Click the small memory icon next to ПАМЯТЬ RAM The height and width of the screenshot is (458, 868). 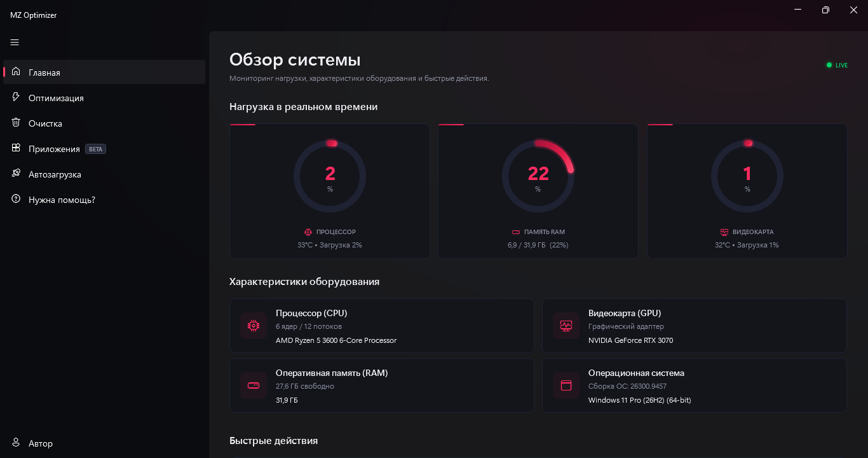pos(516,232)
